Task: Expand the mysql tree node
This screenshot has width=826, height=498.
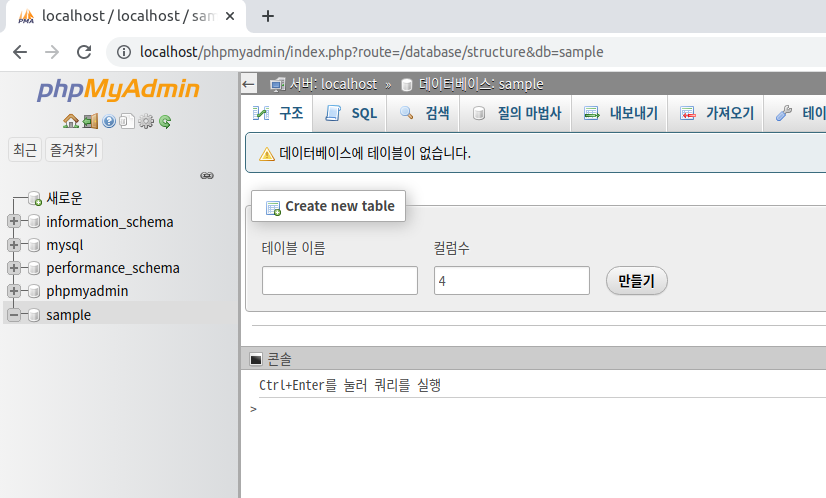Action: coord(14,245)
